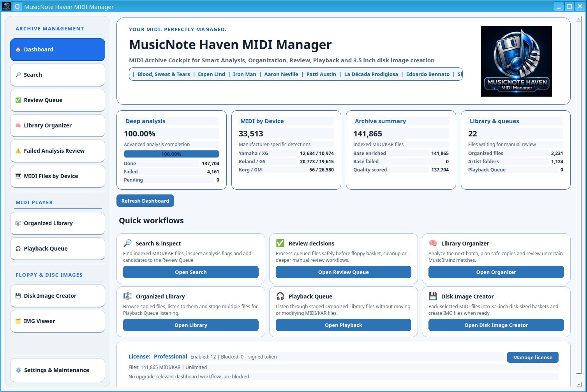Viewport: 587px width, 392px height.
Task: Click the magnifier icon beside Search
Action: point(18,75)
